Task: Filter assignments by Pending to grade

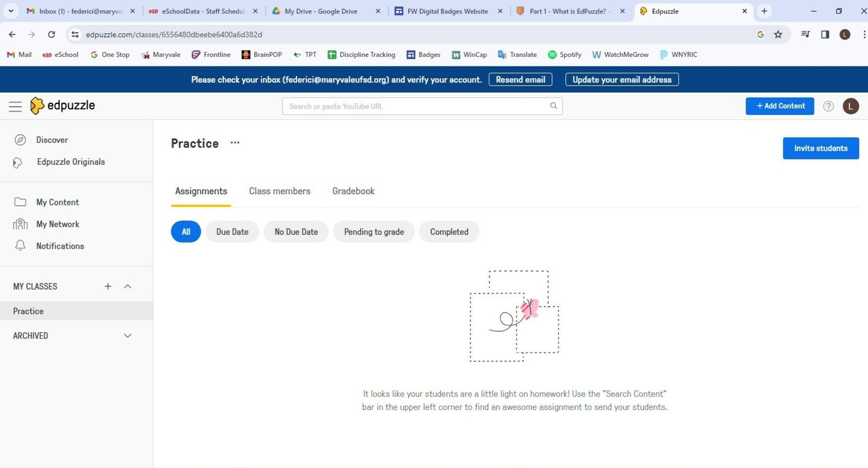Action: click(x=373, y=232)
